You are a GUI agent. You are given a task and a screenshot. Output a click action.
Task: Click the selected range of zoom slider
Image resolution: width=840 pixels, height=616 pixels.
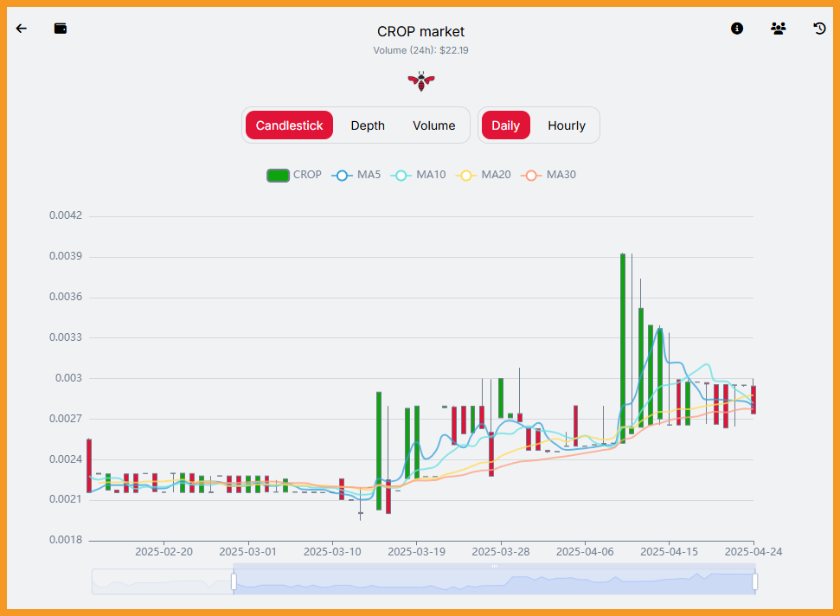(x=495, y=581)
